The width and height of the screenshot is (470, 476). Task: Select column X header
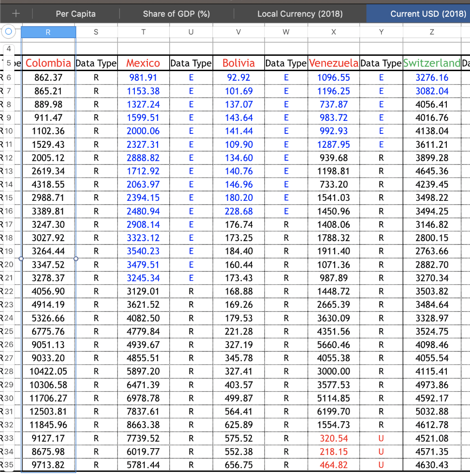point(333,32)
